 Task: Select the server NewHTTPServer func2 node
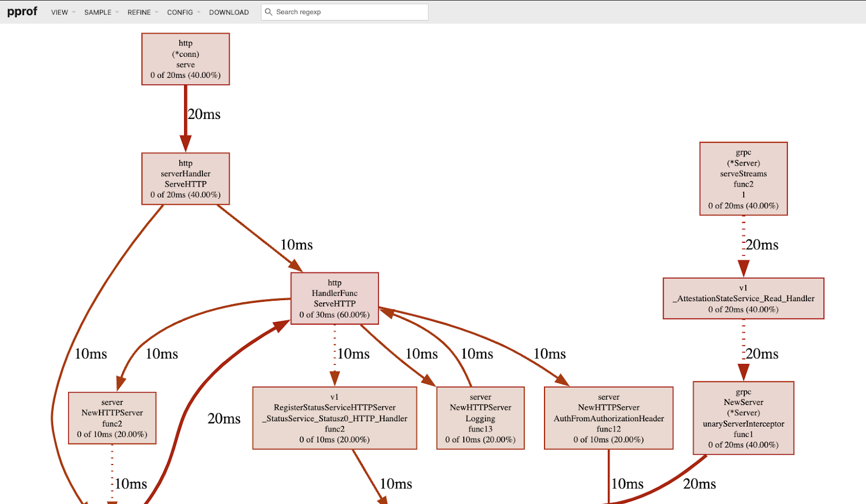(x=112, y=418)
